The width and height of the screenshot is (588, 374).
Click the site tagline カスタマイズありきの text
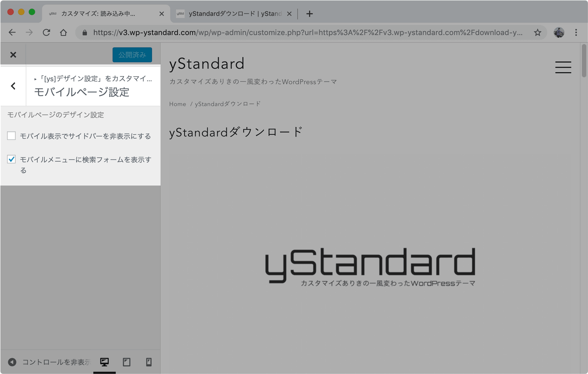[x=253, y=82]
